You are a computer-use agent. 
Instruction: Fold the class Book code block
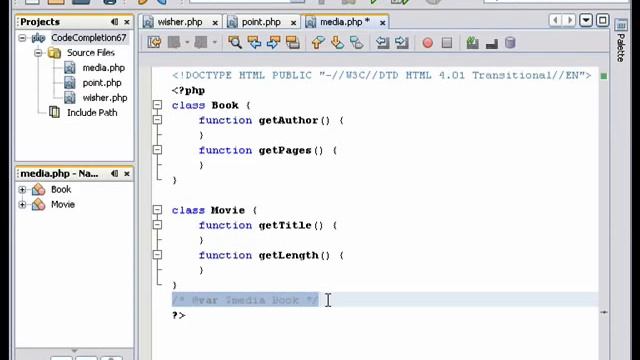coord(157,105)
